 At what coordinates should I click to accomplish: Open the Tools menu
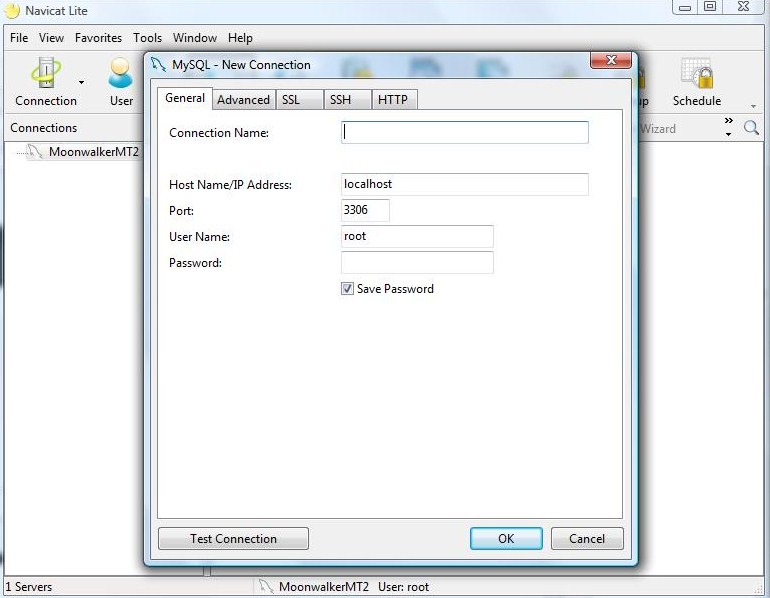(147, 38)
